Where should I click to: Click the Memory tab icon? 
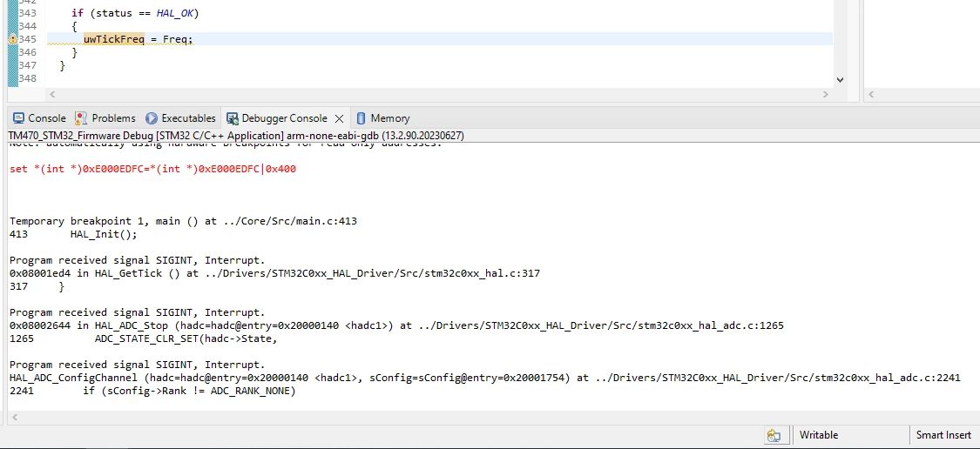(x=362, y=118)
